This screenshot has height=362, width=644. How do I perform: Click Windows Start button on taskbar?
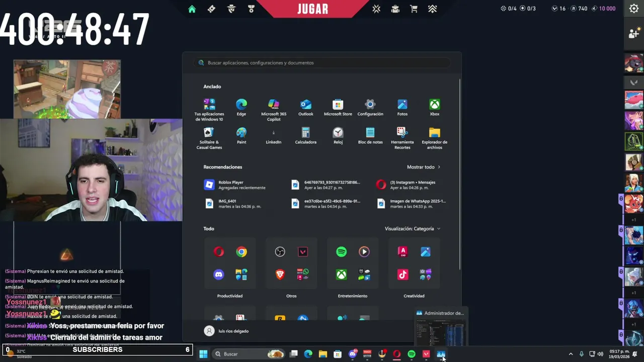[x=203, y=354]
